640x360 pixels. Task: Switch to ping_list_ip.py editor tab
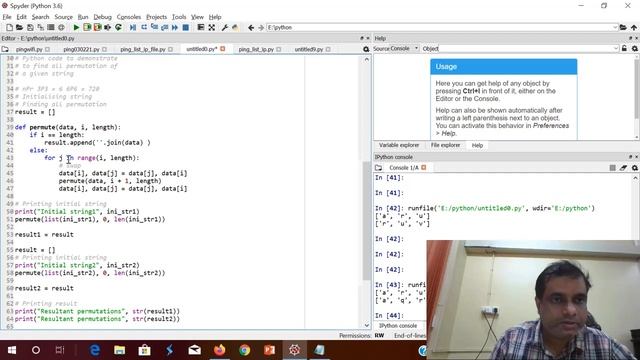256,49
